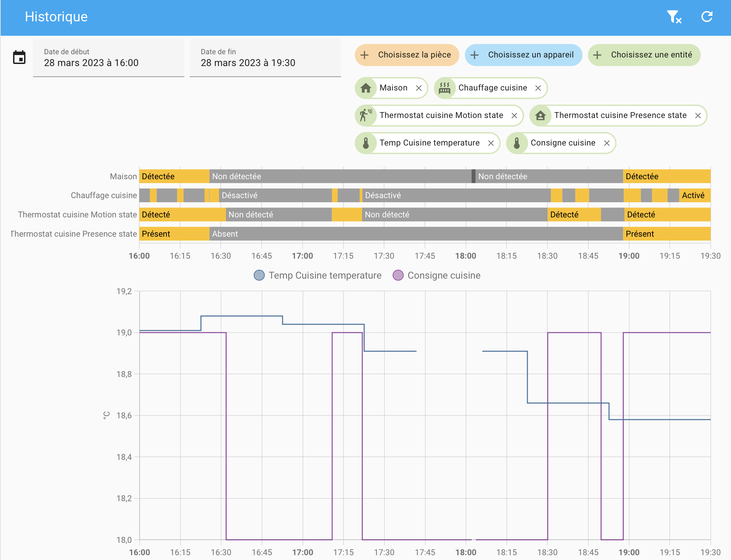Click the Chauffage cuisine heater icon
This screenshot has width=731, height=560.
(x=444, y=88)
